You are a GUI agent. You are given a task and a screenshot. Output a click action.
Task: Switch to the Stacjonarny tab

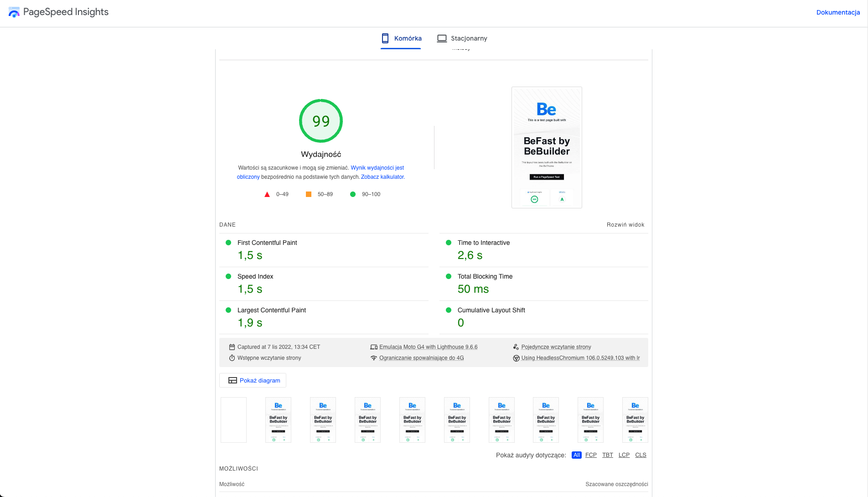462,38
